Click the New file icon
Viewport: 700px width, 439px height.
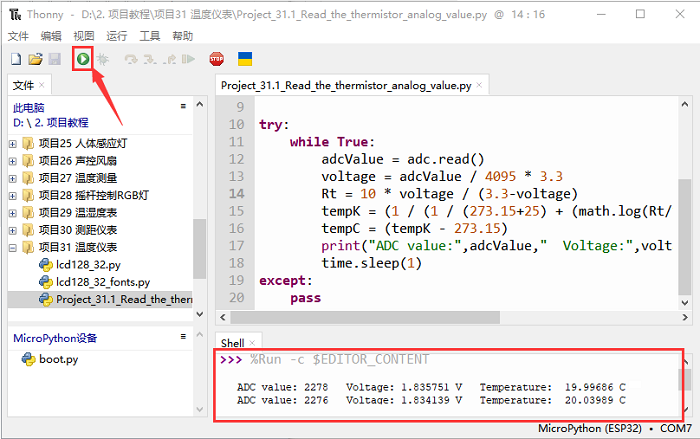pos(17,60)
